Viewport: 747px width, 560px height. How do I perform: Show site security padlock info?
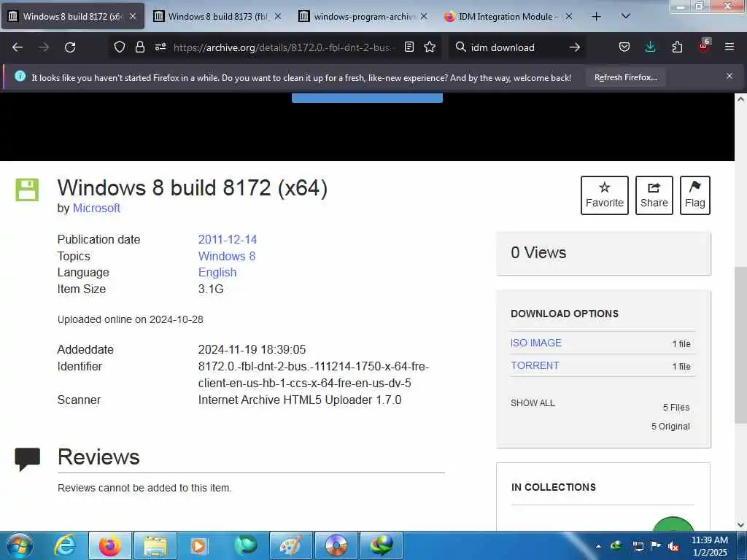139,47
